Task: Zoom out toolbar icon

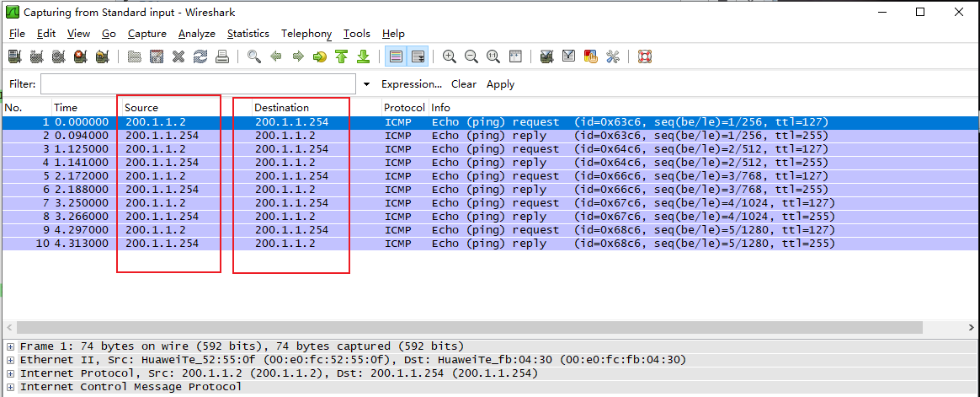Action: click(471, 57)
